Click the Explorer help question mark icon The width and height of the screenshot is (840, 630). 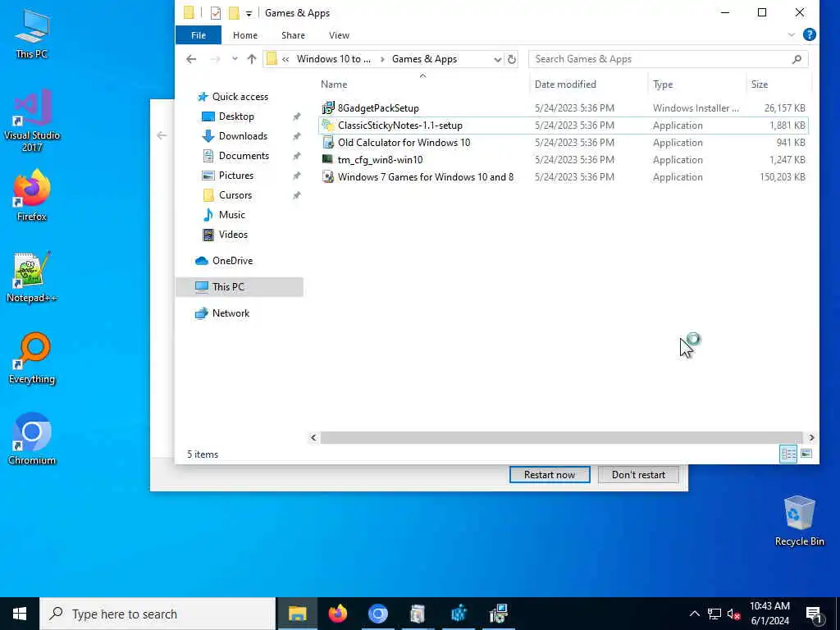[810, 34]
